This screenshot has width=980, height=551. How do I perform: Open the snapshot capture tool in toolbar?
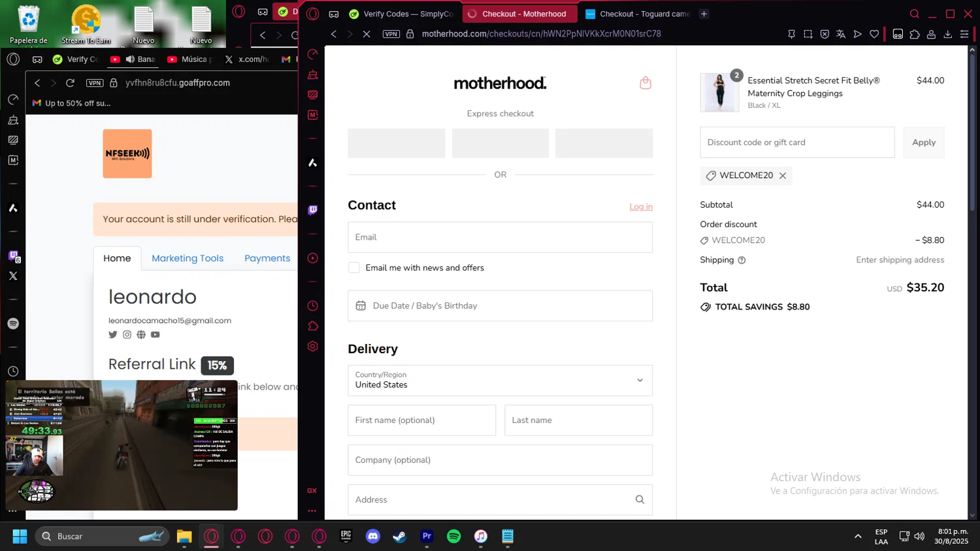click(808, 34)
